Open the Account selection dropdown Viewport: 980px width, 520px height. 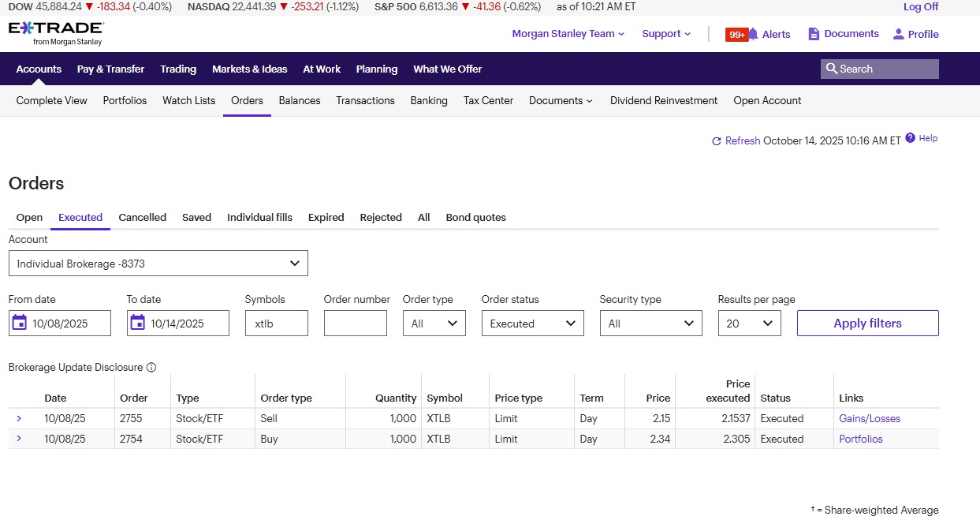tap(158, 264)
